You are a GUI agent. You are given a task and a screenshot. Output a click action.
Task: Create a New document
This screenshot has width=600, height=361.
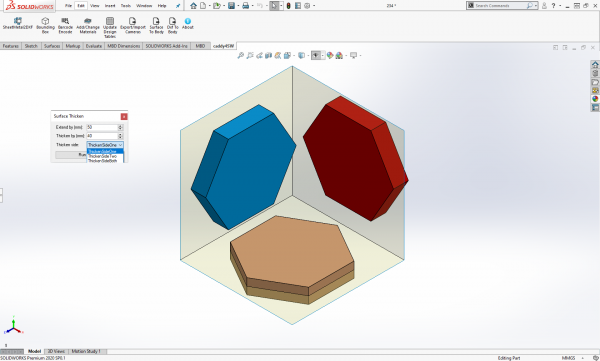click(x=203, y=6)
